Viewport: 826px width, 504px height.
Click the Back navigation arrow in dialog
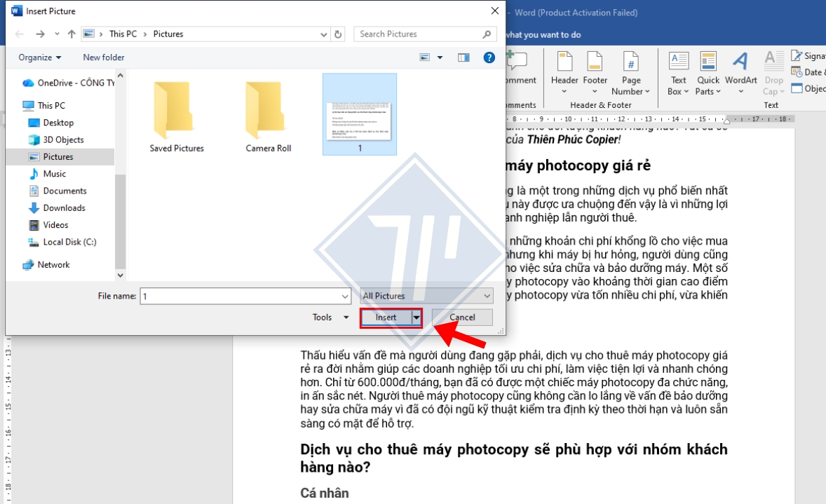point(20,34)
